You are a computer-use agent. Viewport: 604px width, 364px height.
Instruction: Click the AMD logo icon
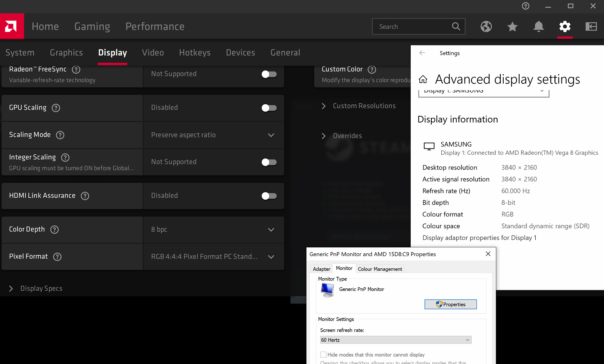[x=12, y=26]
